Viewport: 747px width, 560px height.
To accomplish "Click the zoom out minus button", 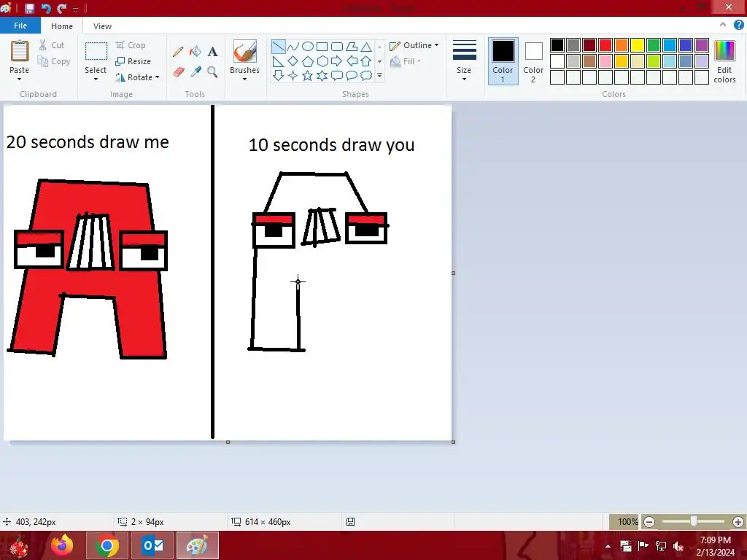I will (649, 522).
